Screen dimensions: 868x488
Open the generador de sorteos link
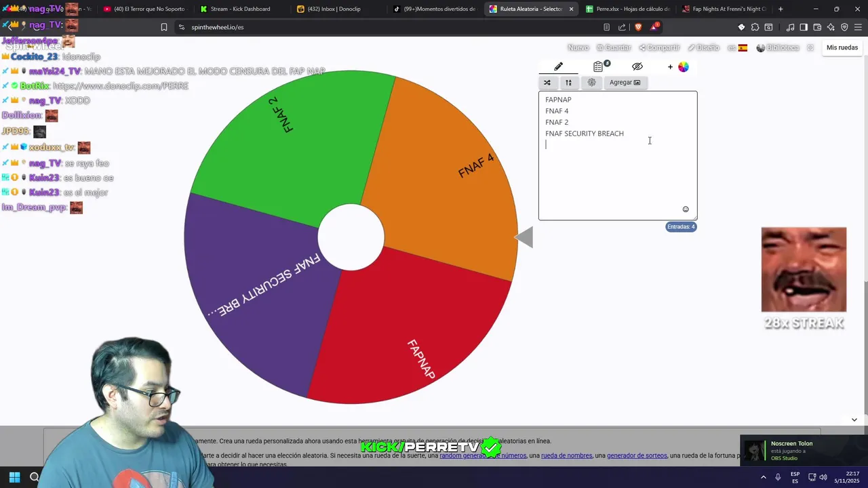pos(637,455)
